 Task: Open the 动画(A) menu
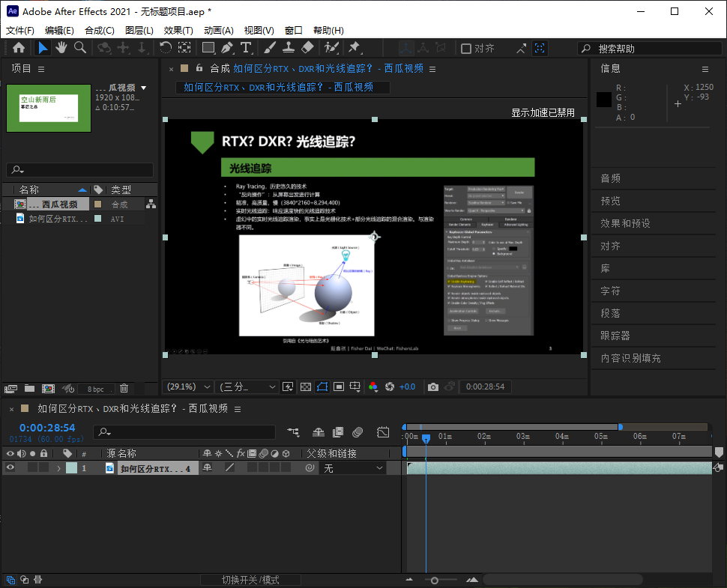tap(218, 31)
